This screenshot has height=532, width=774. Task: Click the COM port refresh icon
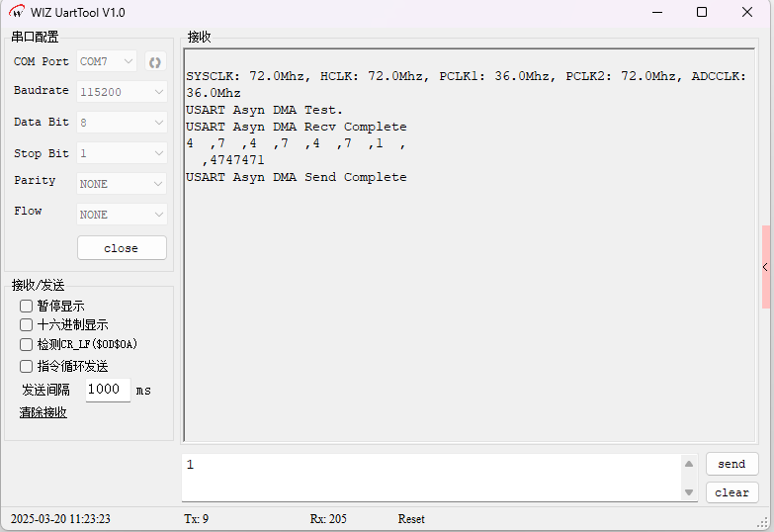click(x=155, y=61)
